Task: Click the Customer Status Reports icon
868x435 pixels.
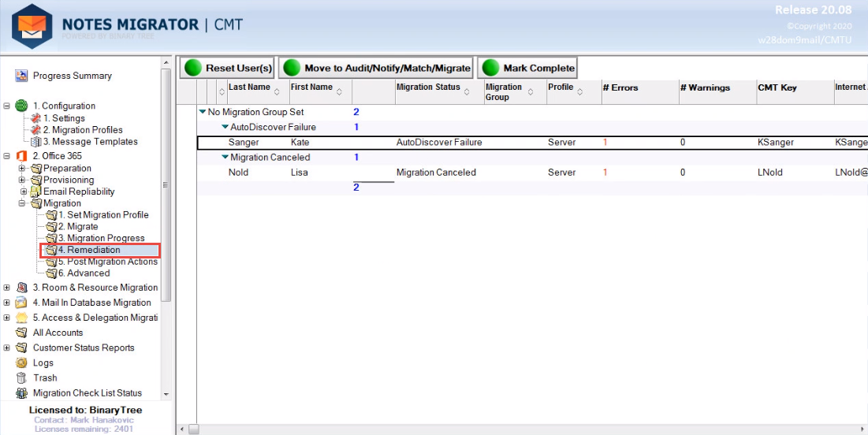Action: (x=21, y=348)
